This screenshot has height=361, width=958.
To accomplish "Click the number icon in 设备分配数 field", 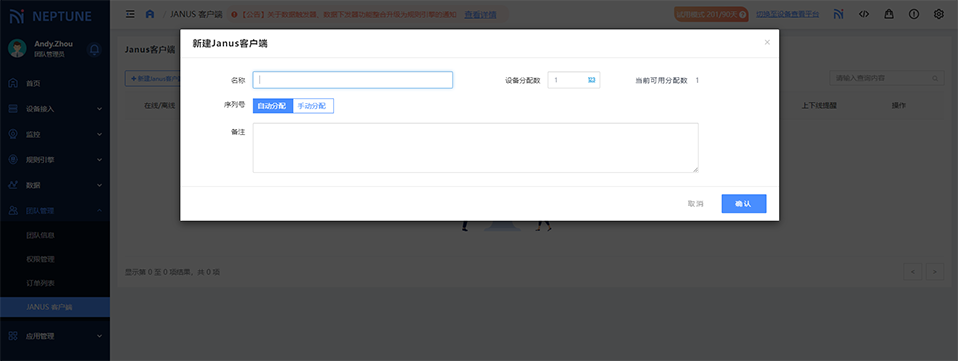I will pos(591,80).
